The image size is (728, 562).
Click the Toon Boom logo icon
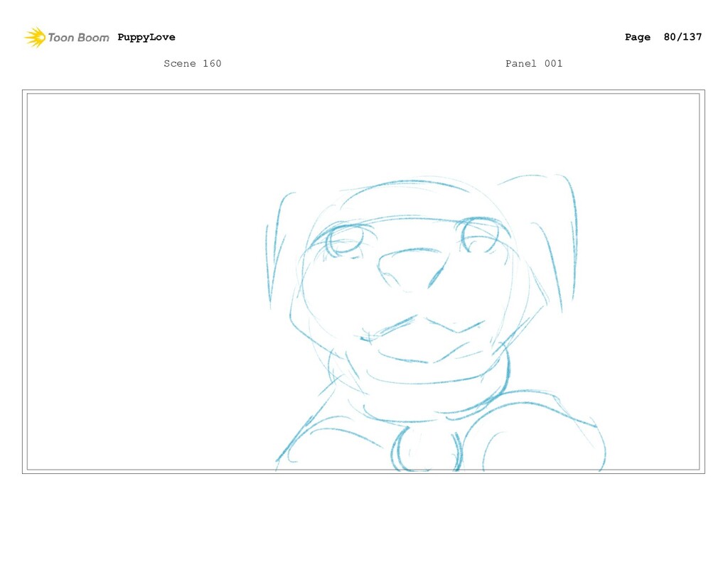pos(35,37)
